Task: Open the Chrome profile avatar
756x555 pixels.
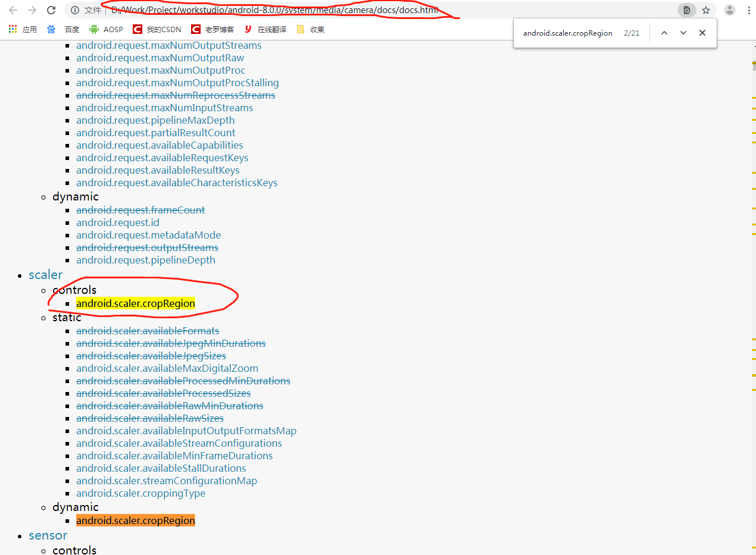Action: tap(729, 10)
